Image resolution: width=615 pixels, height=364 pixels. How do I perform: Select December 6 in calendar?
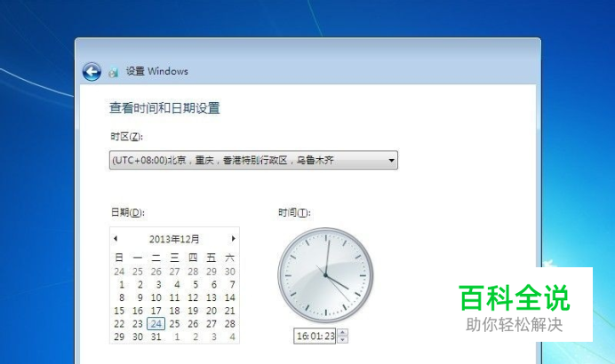(214, 284)
